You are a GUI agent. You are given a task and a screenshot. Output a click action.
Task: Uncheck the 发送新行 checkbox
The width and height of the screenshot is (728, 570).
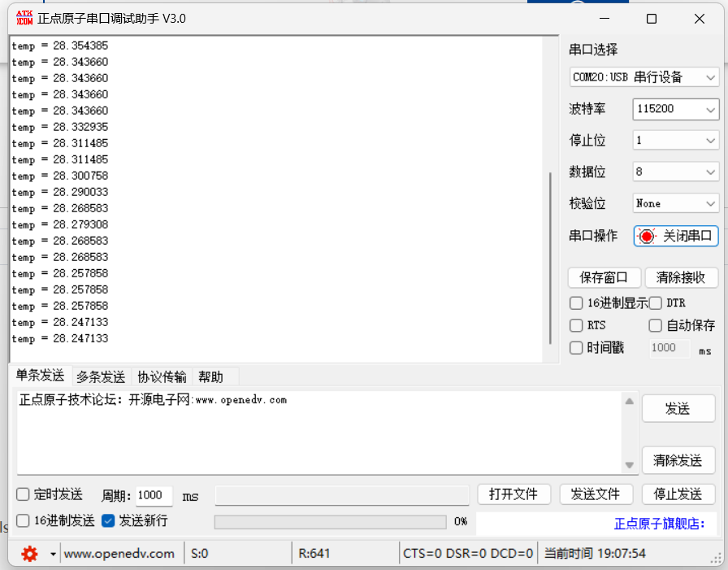tap(108, 520)
